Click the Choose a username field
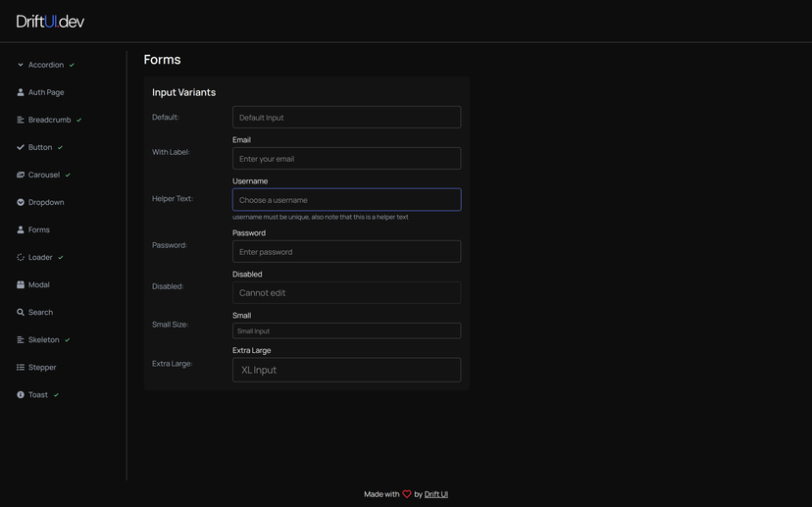812x507 pixels. (x=346, y=200)
